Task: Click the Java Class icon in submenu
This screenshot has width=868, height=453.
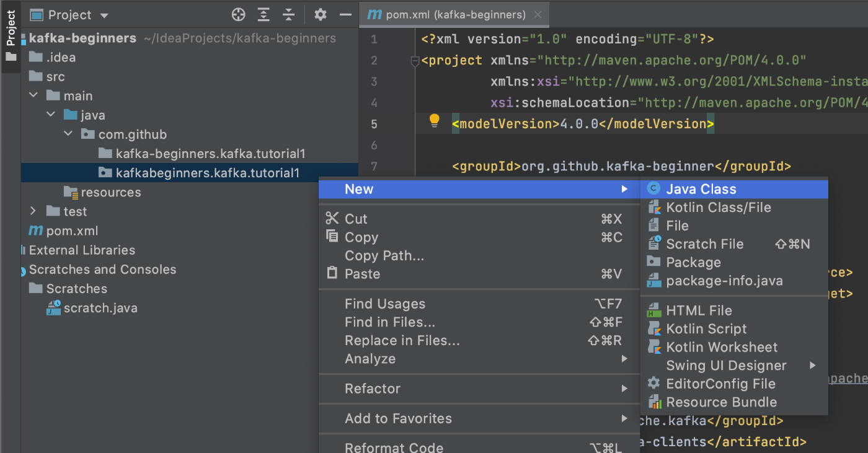Action: 653,189
